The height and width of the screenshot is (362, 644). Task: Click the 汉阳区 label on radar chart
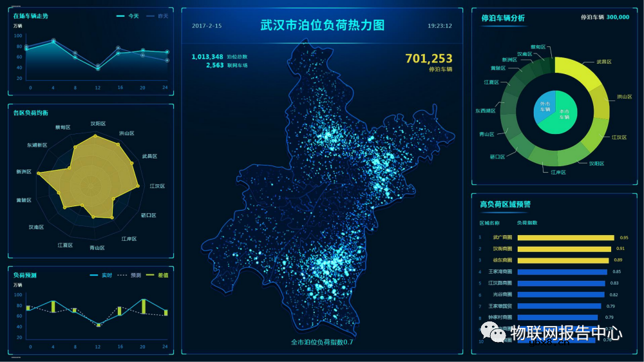coord(98,123)
